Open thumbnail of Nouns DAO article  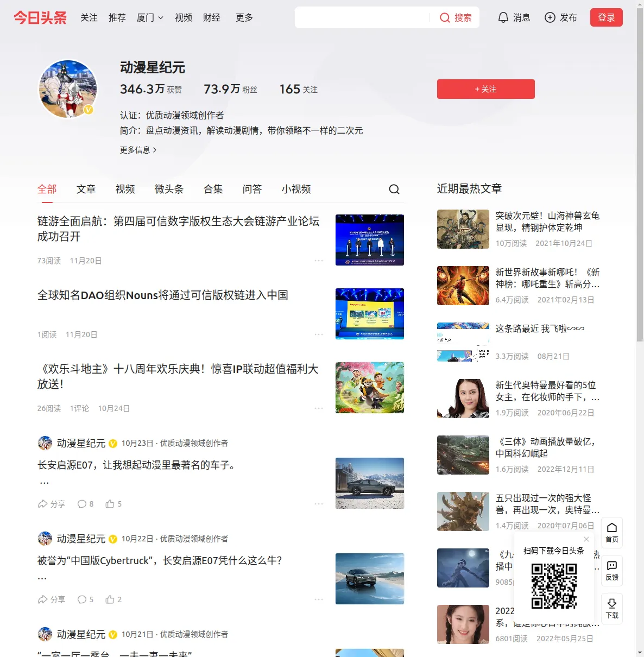(370, 314)
